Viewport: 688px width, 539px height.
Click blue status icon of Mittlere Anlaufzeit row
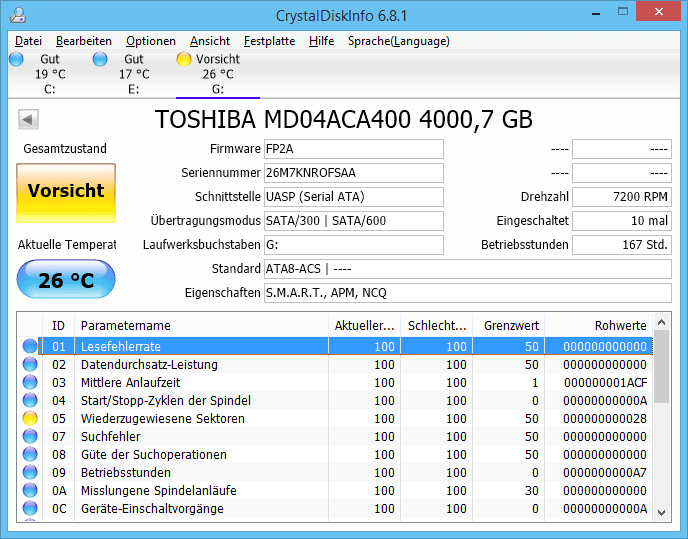pyautogui.click(x=30, y=382)
